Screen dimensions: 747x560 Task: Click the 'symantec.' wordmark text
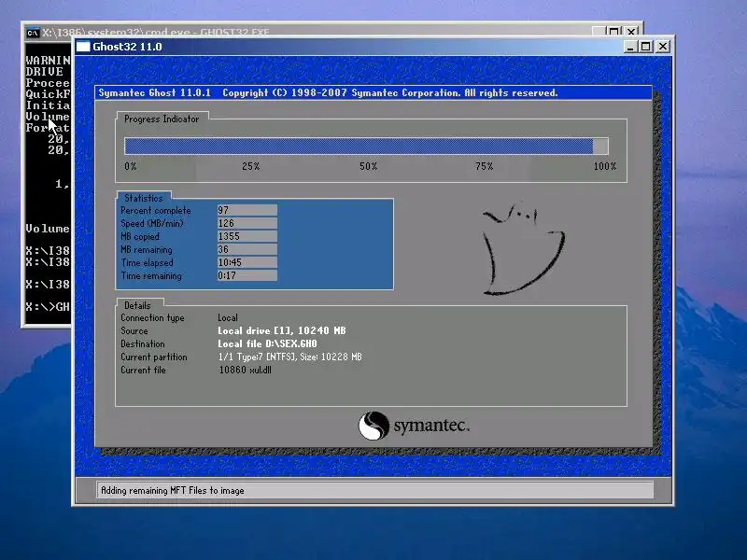(431, 425)
